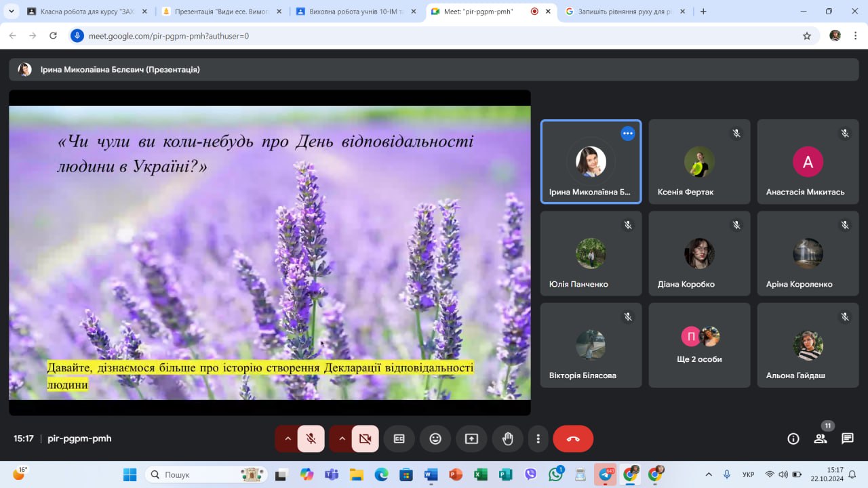
Task: Toggle the camera on/off button
Action: [x=365, y=439]
